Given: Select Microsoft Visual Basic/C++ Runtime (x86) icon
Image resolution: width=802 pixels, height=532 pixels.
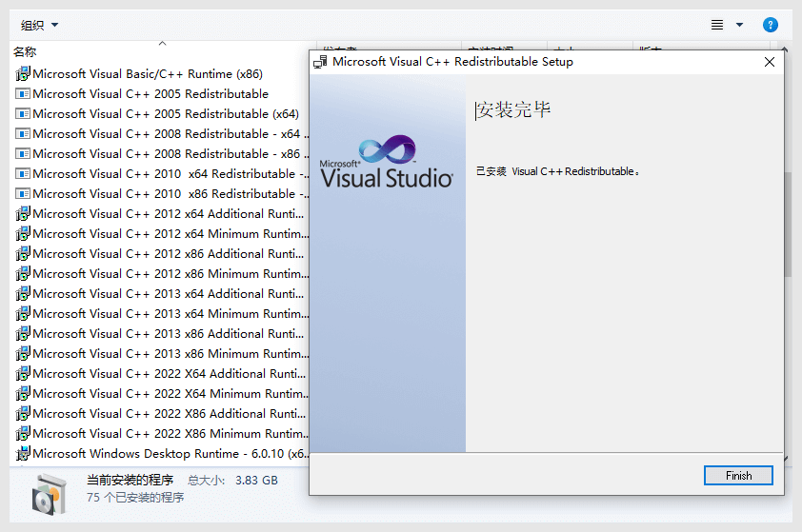Looking at the screenshot, I should [x=23, y=74].
